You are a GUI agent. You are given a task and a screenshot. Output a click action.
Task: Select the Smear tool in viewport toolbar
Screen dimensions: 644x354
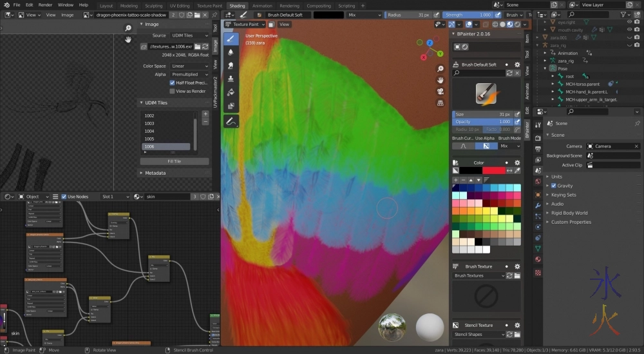point(231,65)
